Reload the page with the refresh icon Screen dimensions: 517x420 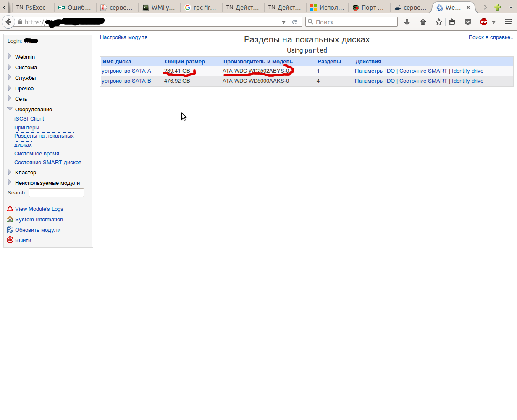tap(295, 22)
